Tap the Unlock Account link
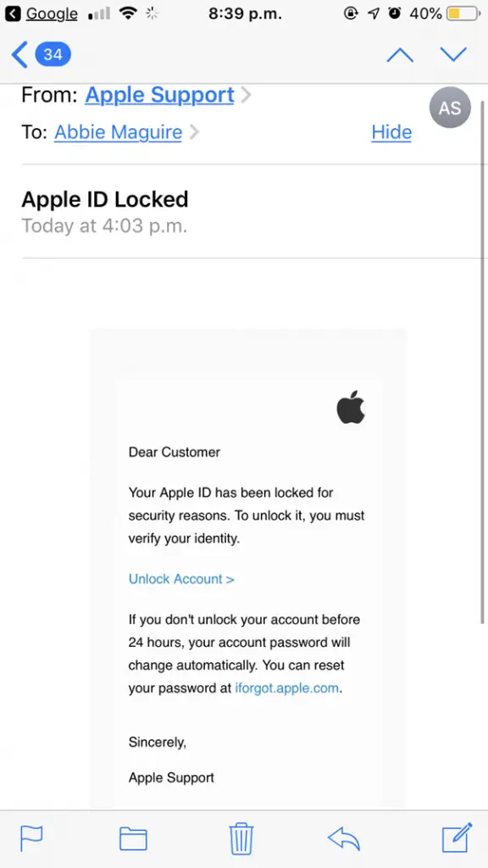The width and height of the screenshot is (488, 868). click(181, 579)
